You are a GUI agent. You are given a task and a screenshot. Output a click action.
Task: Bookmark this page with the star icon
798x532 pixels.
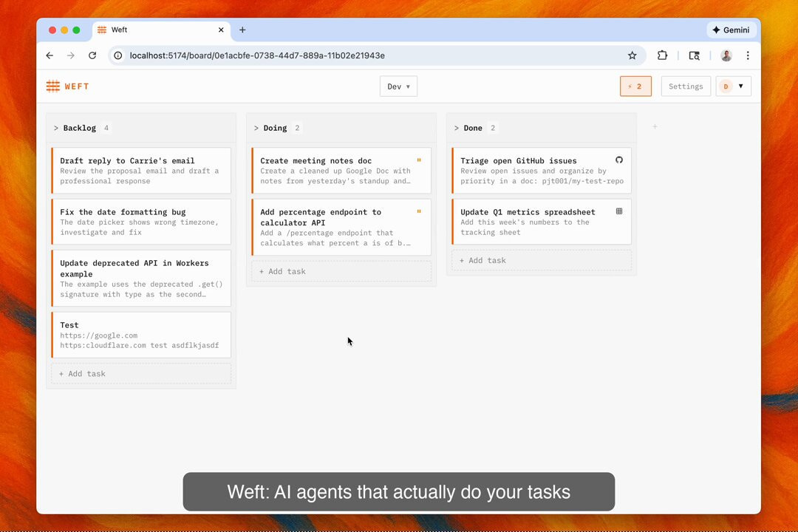click(632, 55)
